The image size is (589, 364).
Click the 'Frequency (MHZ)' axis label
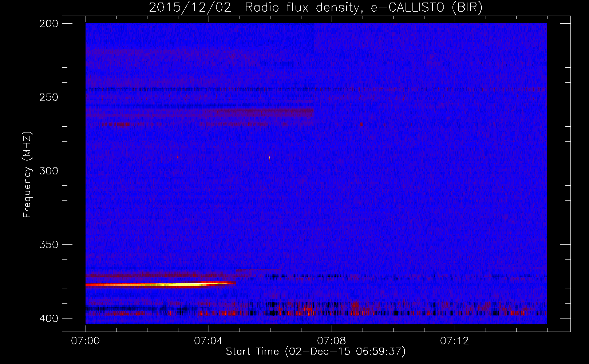coord(27,174)
